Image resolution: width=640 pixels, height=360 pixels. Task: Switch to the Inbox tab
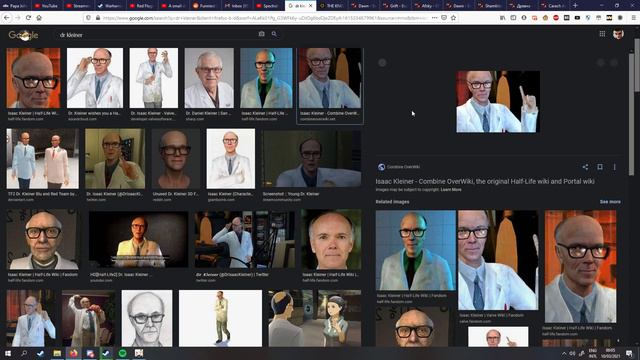[x=237, y=6]
